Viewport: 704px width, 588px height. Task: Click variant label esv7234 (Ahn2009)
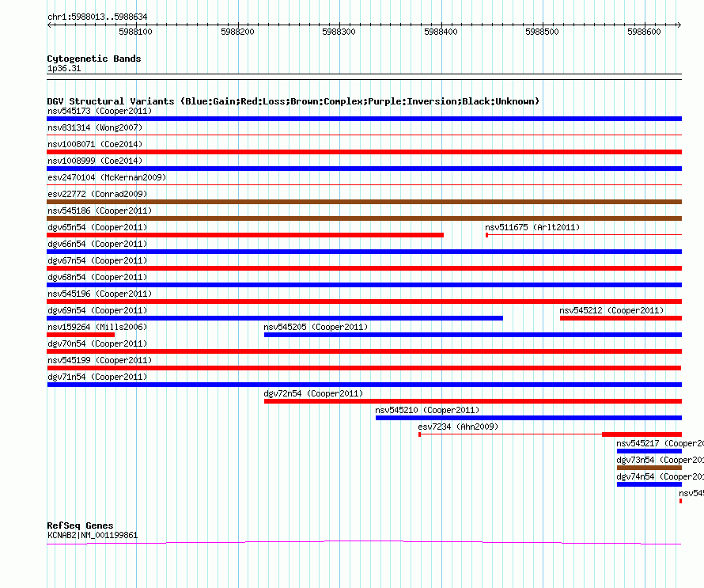[x=458, y=427]
